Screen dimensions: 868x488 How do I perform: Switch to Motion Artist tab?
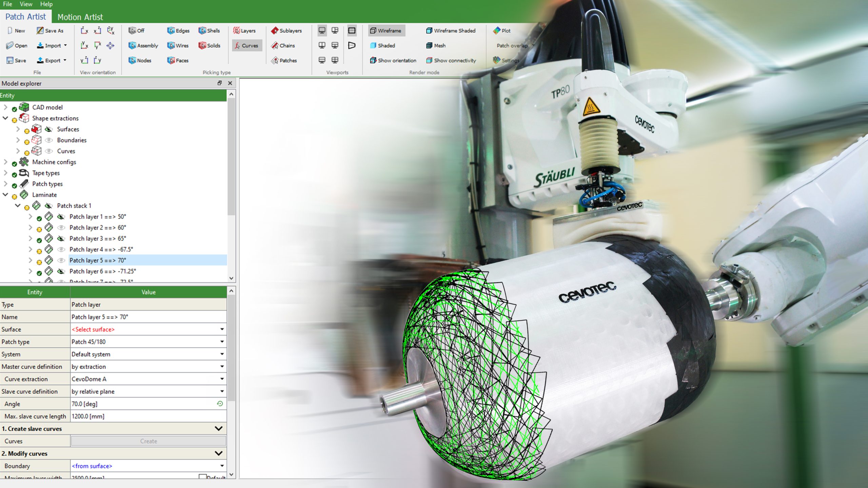[80, 17]
